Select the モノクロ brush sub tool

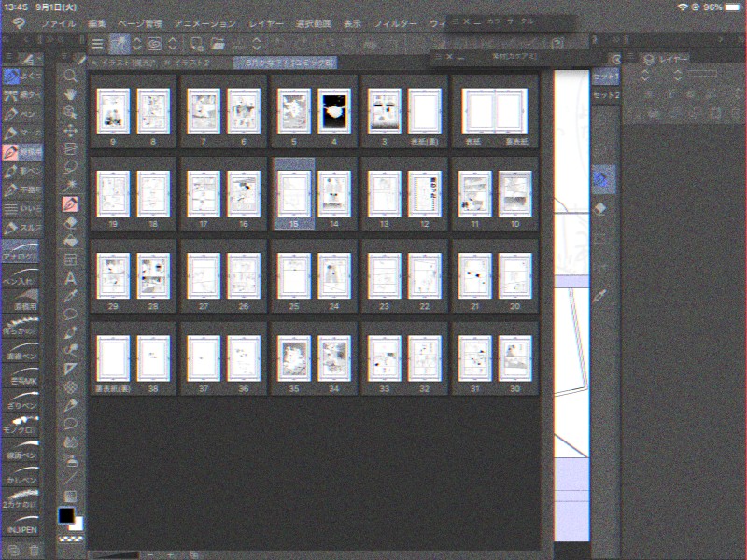21,426
